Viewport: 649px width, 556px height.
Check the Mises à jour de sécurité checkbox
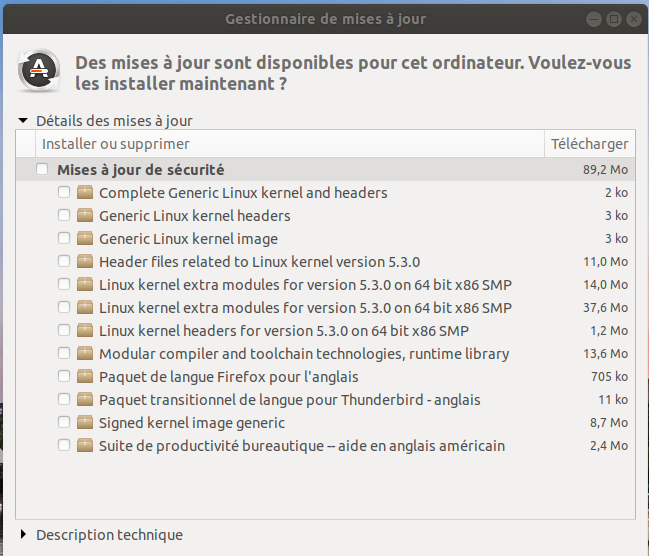pos(42,169)
